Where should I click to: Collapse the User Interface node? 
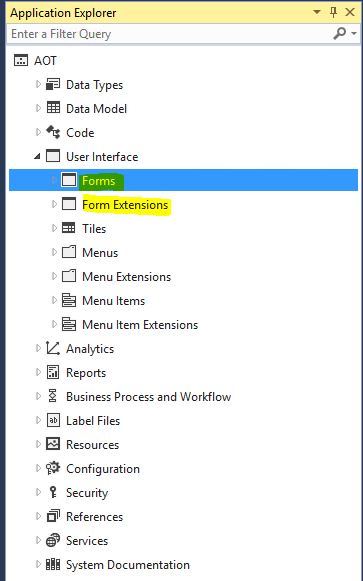(x=37, y=157)
